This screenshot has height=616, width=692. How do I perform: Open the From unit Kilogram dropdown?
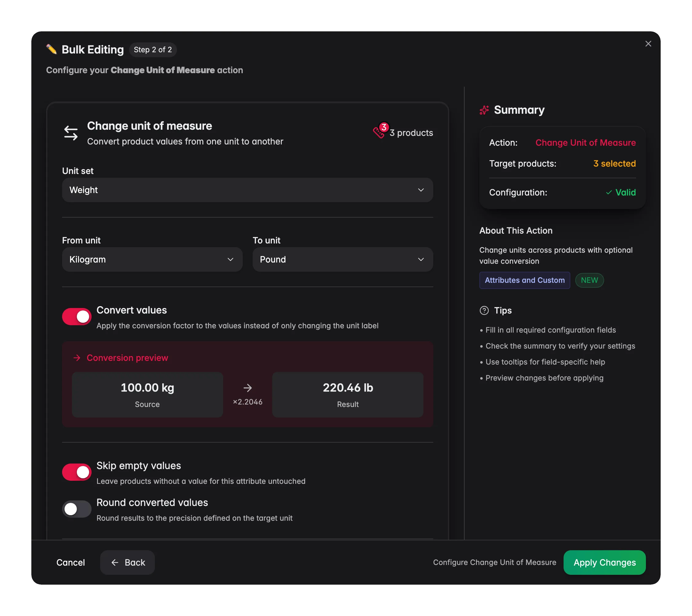[x=152, y=259]
